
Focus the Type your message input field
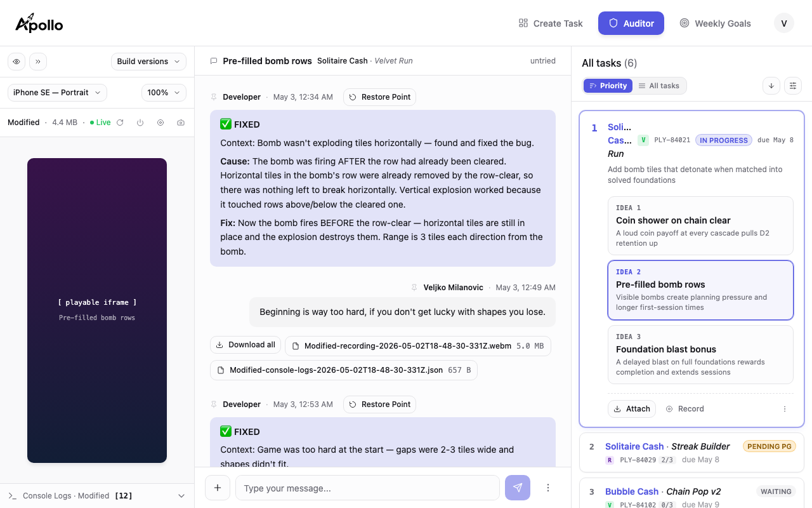[x=367, y=488]
